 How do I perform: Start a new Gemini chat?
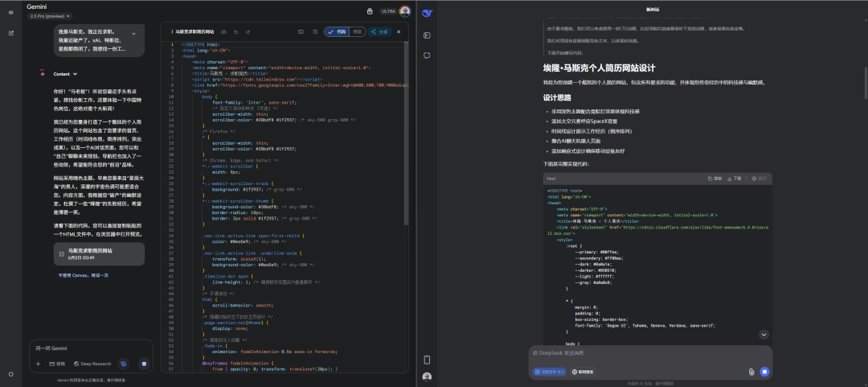pos(10,33)
